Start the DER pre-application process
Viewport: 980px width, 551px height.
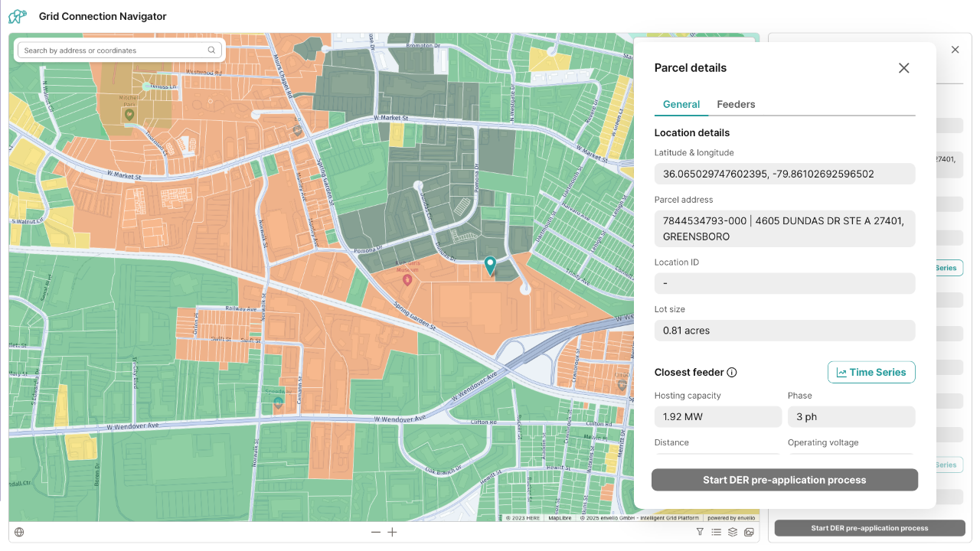click(x=785, y=480)
